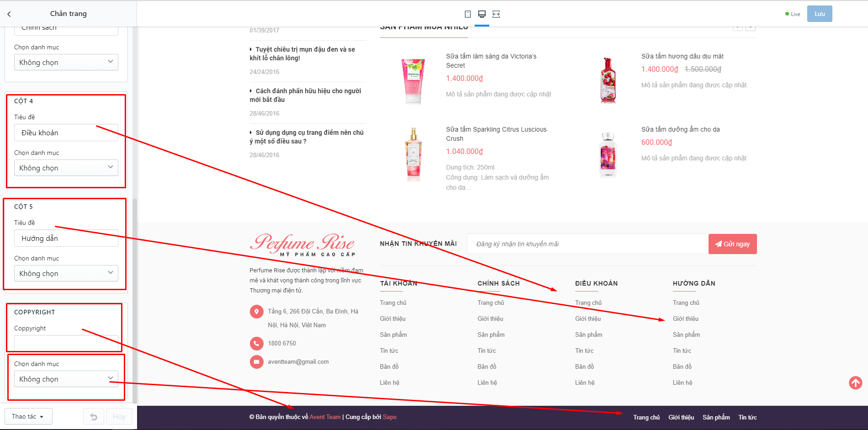Click the Gửi ngay send button
Screen dimensions: 868x430
733,244
